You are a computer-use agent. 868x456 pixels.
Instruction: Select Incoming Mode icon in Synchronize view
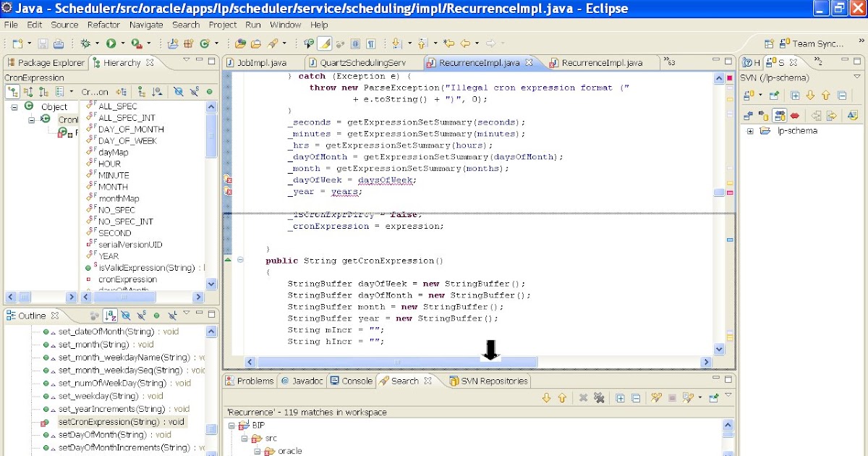point(748,115)
